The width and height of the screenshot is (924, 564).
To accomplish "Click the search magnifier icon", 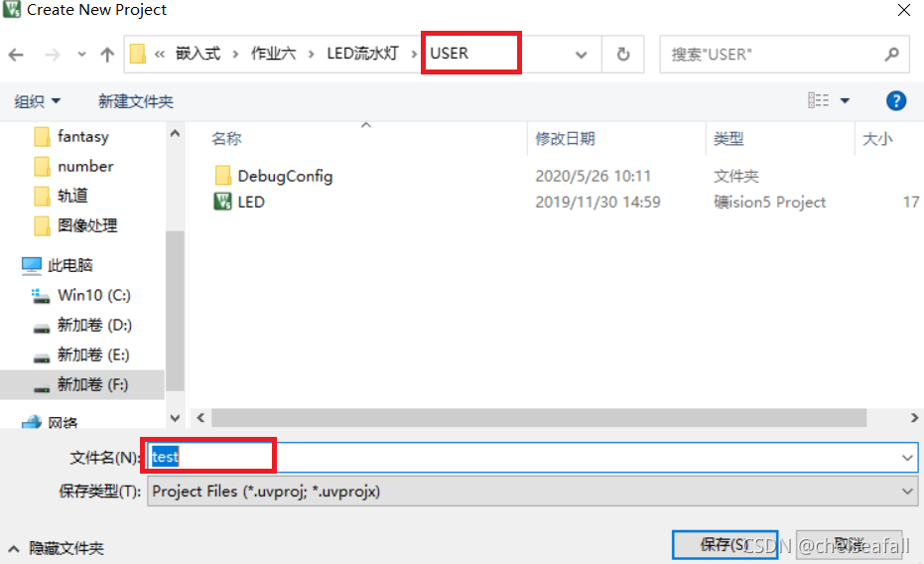I will click(892, 55).
